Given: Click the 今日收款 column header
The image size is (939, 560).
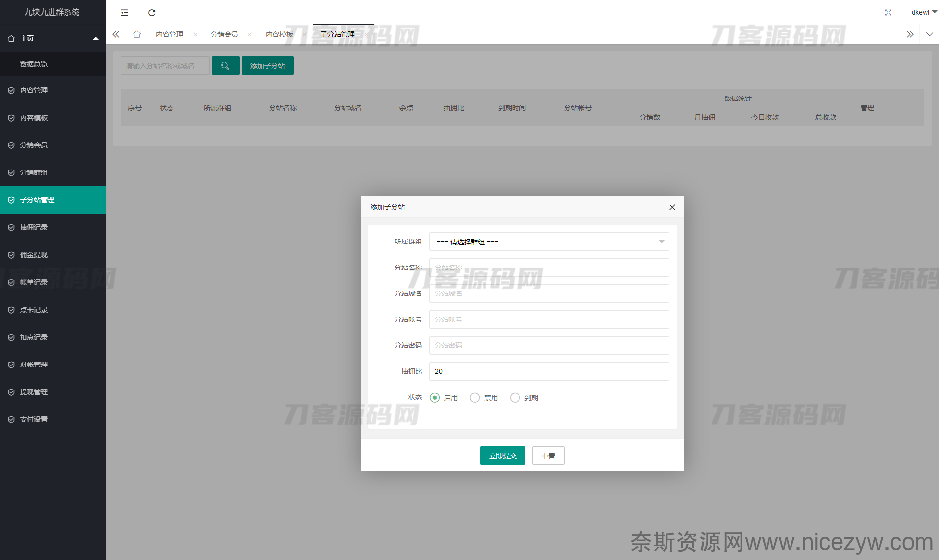Looking at the screenshot, I should coord(765,117).
